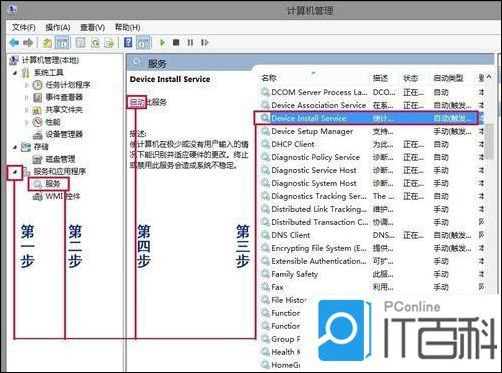Select 设备管理器 in left tree
Viewport: 502px width, 373px height.
pyautogui.click(x=64, y=134)
